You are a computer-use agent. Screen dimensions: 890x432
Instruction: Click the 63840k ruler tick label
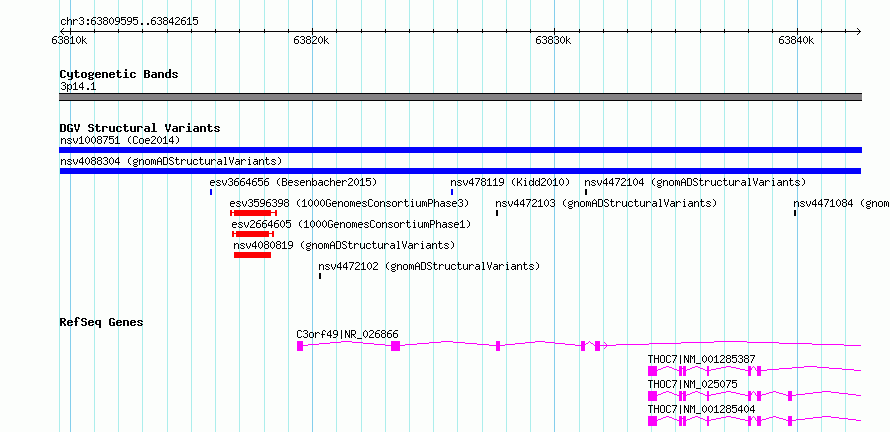tap(796, 40)
